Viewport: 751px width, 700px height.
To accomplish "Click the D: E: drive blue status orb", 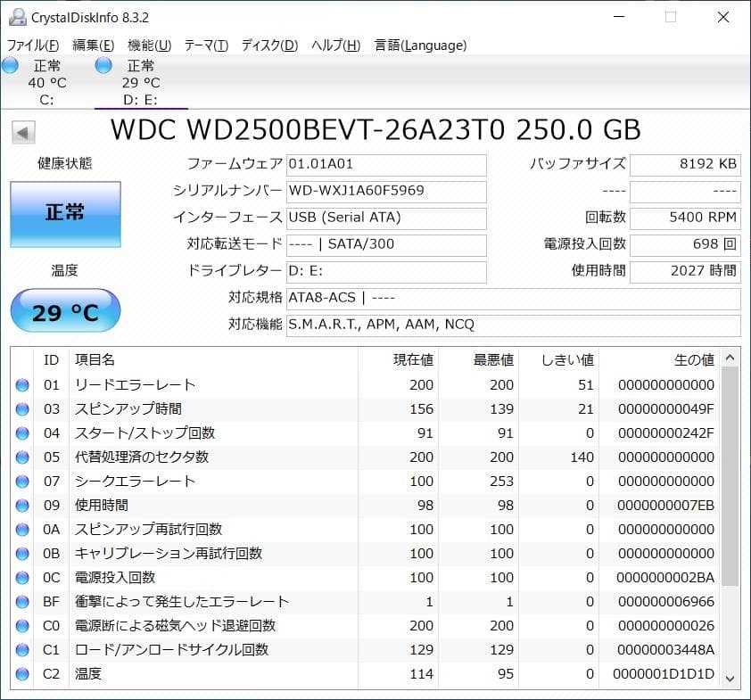I will [x=103, y=66].
